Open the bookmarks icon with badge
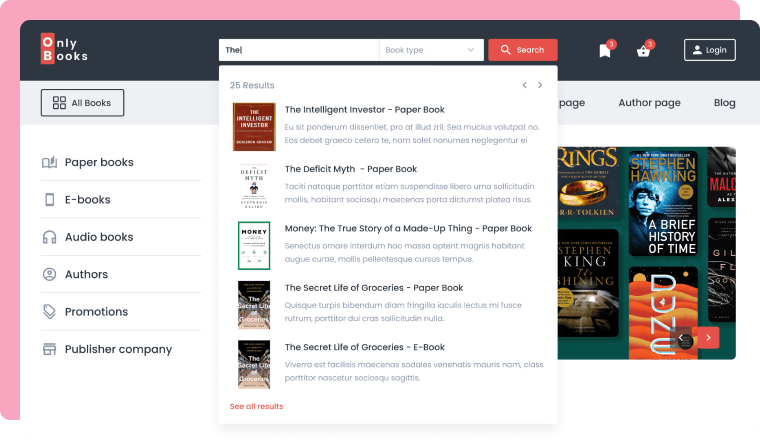The width and height of the screenshot is (760, 440). pyautogui.click(x=606, y=49)
